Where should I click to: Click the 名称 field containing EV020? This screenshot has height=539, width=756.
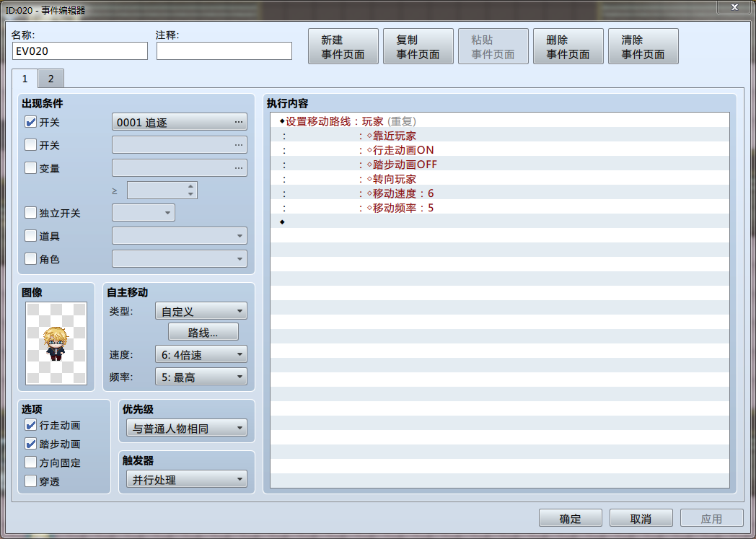80,51
